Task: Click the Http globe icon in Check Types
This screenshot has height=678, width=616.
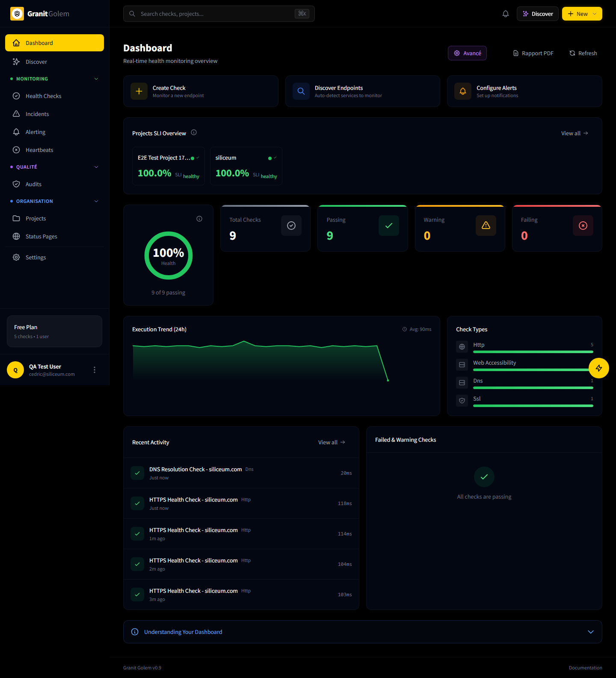Action: tap(462, 347)
